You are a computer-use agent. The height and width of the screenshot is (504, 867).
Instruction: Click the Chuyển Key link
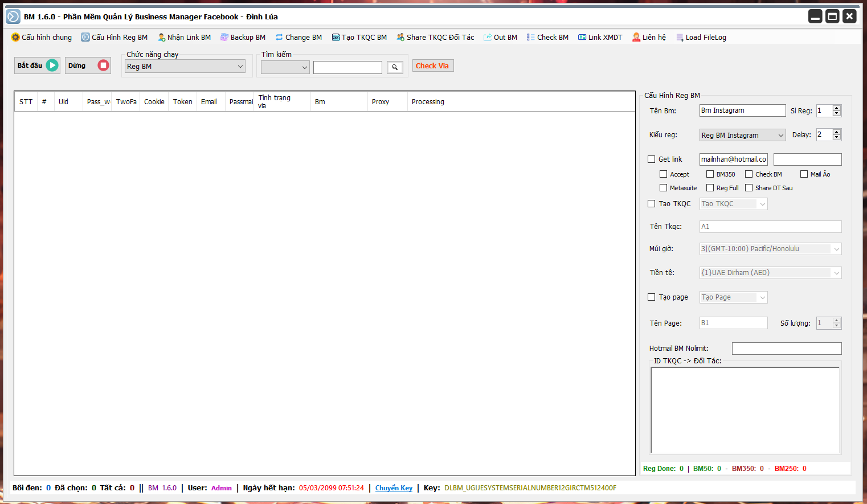(394, 488)
